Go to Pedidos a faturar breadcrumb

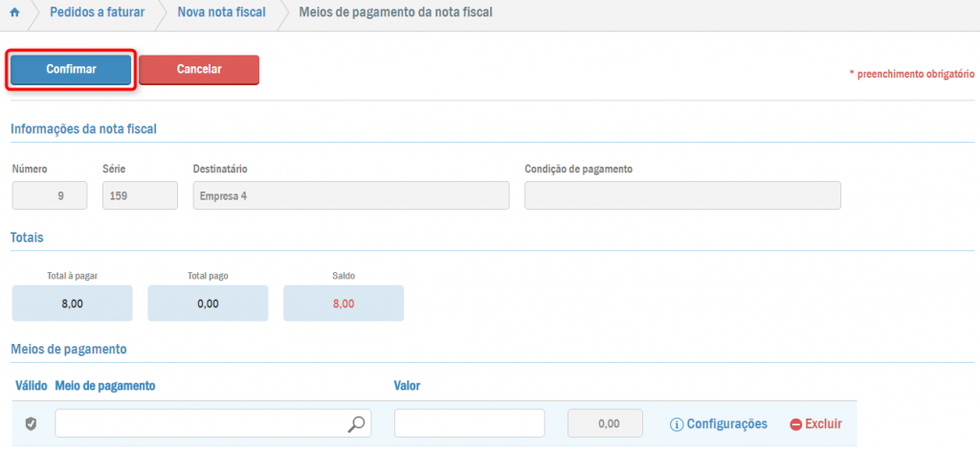pyautogui.click(x=97, y=14)
